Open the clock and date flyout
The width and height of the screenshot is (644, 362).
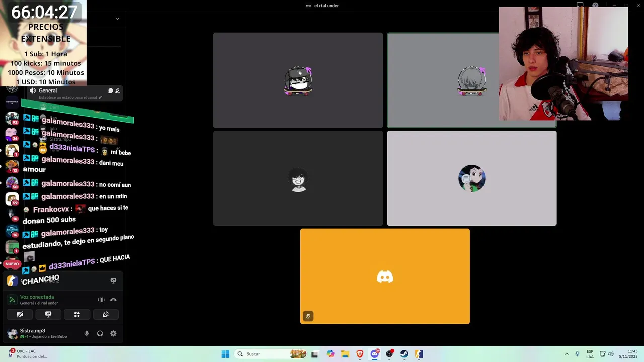point(628,354)
